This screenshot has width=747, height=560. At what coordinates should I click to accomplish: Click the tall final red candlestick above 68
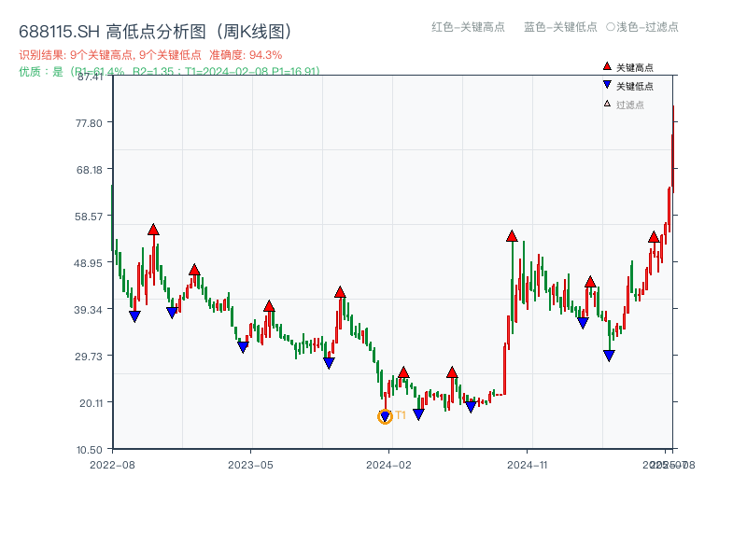pos(673,149)
